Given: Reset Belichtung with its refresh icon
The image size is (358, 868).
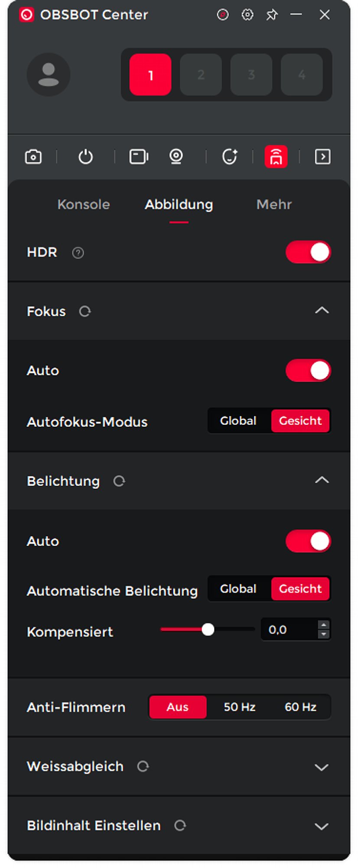Looking at the screenshot, I should pyautogui.click(x=119, y=481).
